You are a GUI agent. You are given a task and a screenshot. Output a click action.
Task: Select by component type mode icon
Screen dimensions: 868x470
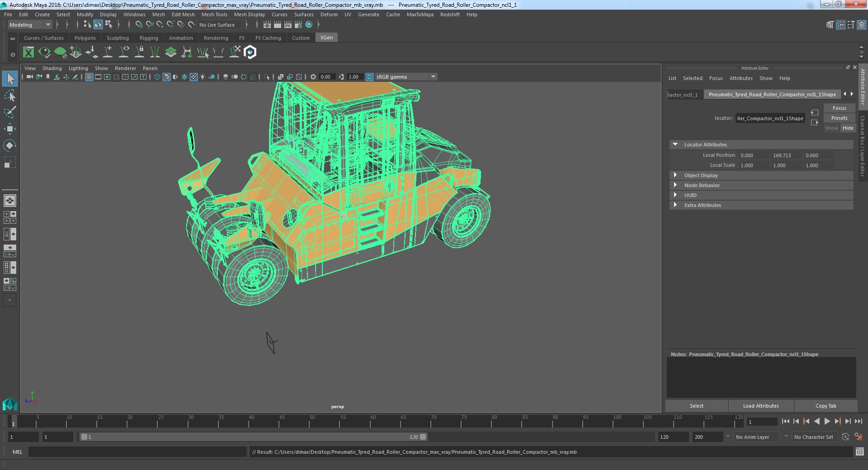[x=108, y=25]
